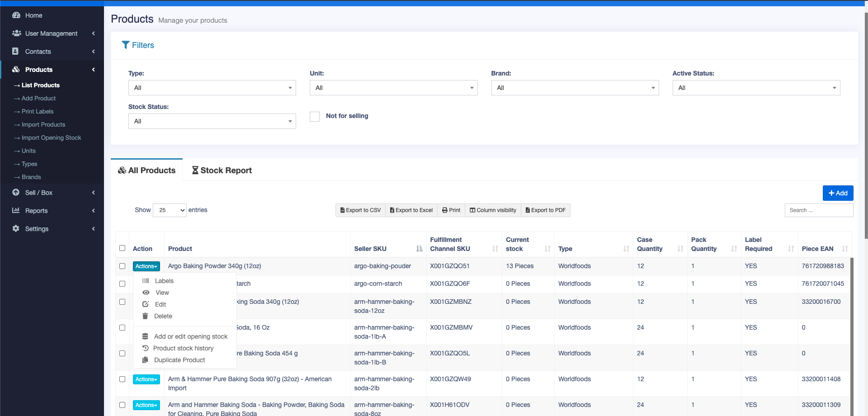This screenshot has height=416, width=868.
Task: Check the arm-hammer-baking-soda-8oz row checkbox
Action: tap(122, 405)
